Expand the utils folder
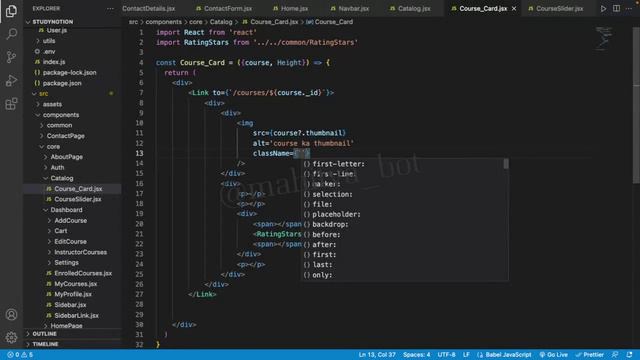This screenshot has height=360, width=640. point(49,41)
